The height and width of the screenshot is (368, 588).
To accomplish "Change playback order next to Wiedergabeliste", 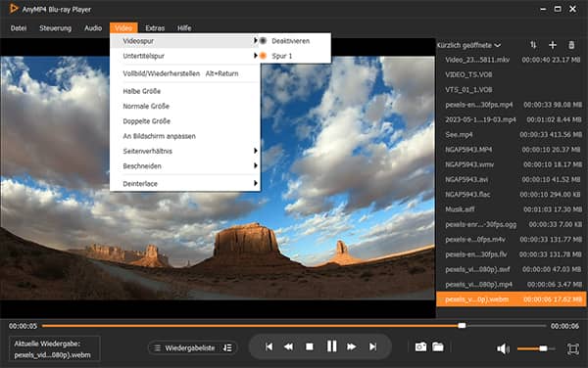I will [x=227, y=347].
